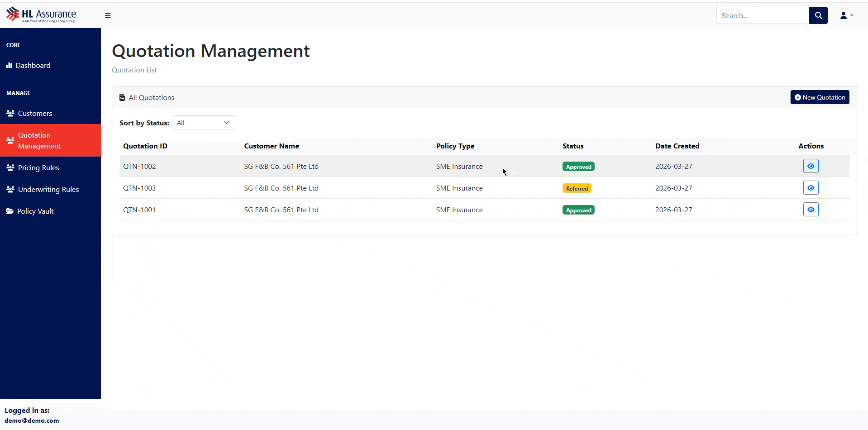
Task: Click the Quotation ID column header
Action: (x=145, y=146)
